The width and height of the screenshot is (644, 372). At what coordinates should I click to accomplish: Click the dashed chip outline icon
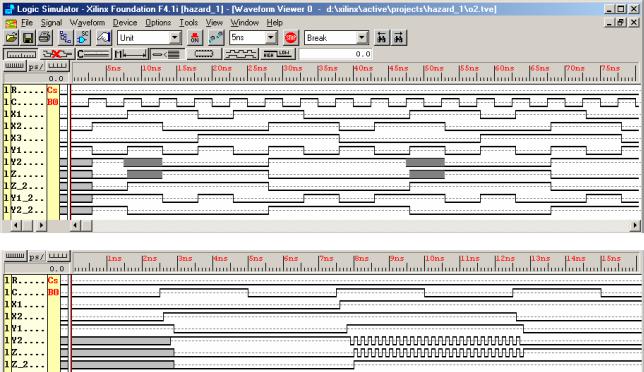[x=204, y=54]
